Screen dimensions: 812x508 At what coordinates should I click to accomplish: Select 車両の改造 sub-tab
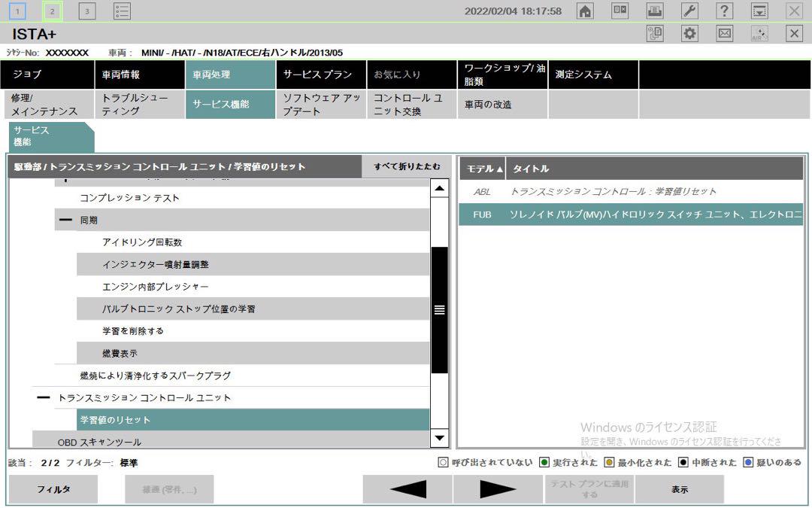click(x=502, y=104)
